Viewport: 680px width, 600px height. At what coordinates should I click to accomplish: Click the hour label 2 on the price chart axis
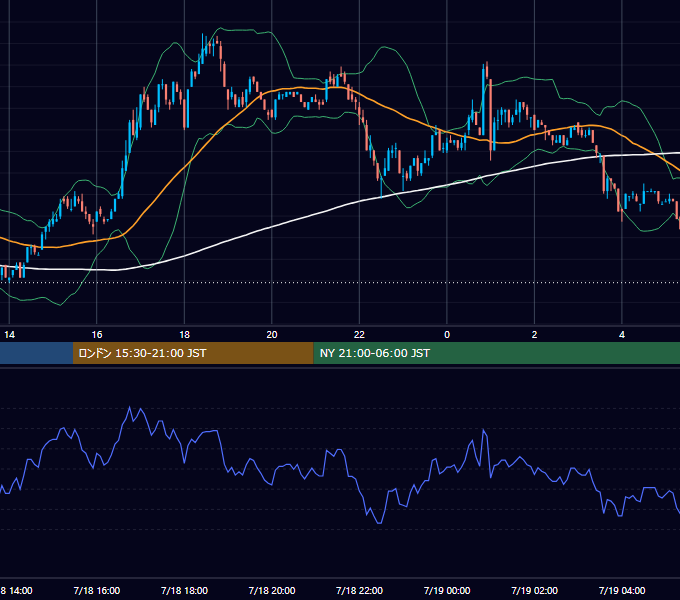coord(534,335)
